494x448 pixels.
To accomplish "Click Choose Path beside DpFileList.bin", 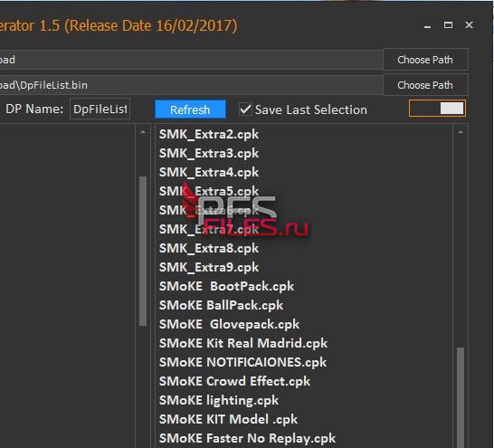I will coord(425,85).
